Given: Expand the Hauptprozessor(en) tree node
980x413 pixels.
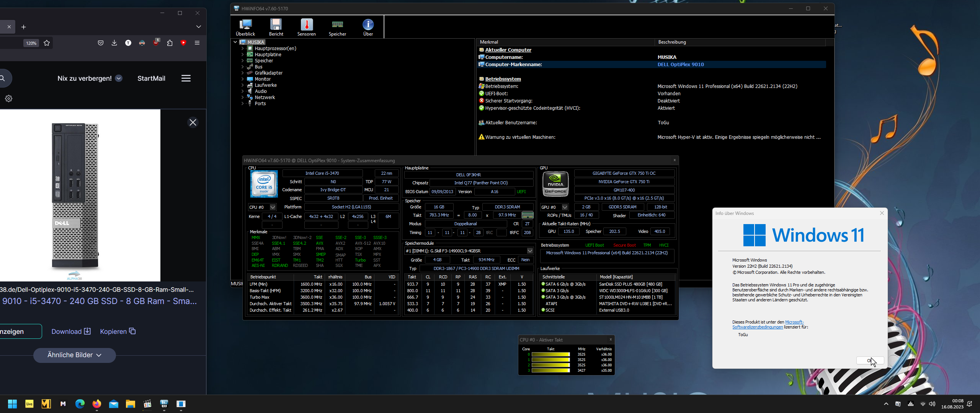Looking at the screenshot, I should pyautogui.click(x=242, y=49).
